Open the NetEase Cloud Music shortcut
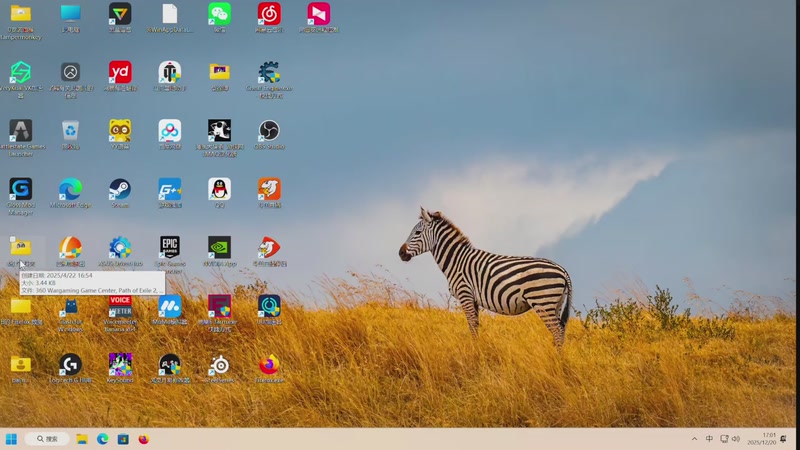 [269, 14]
